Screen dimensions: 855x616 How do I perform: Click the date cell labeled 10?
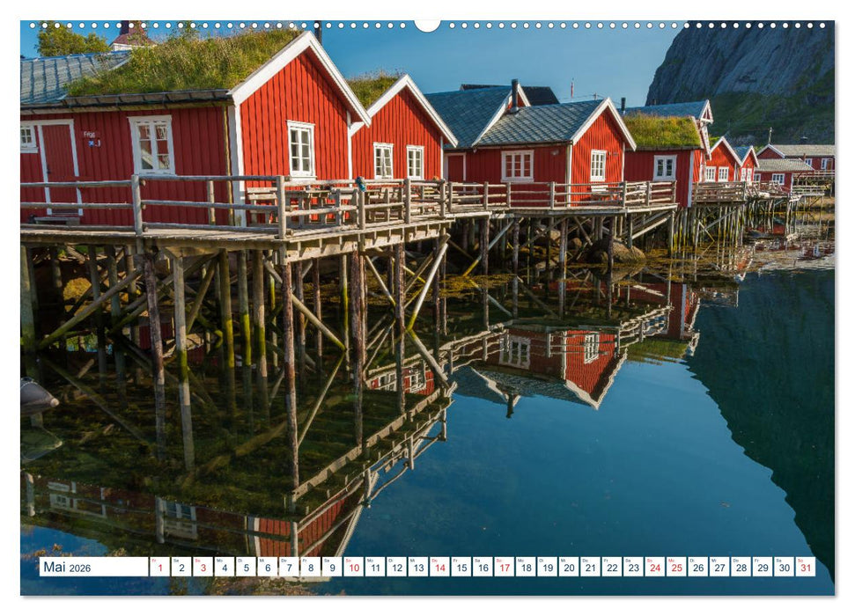click(353, 569)
